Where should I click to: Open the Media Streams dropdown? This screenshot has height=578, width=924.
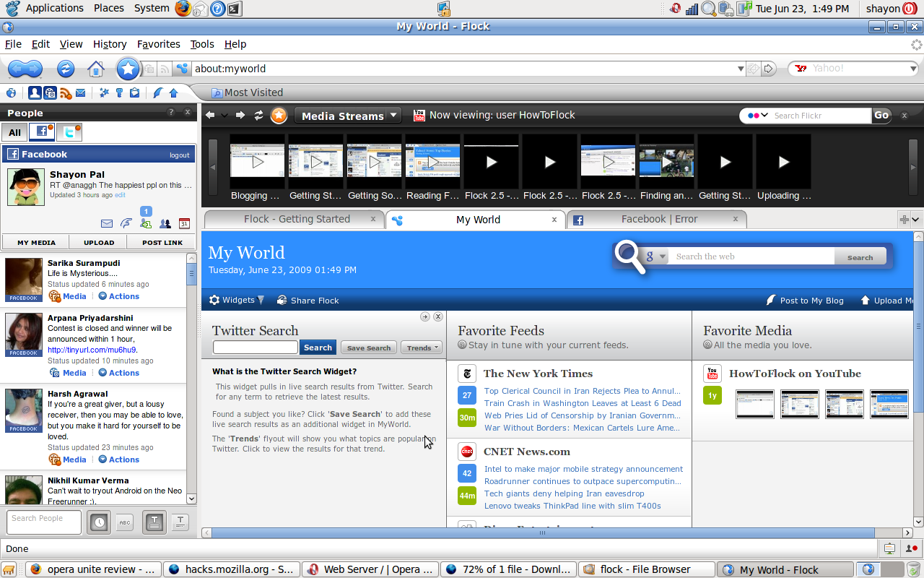(x=346, y=116)
